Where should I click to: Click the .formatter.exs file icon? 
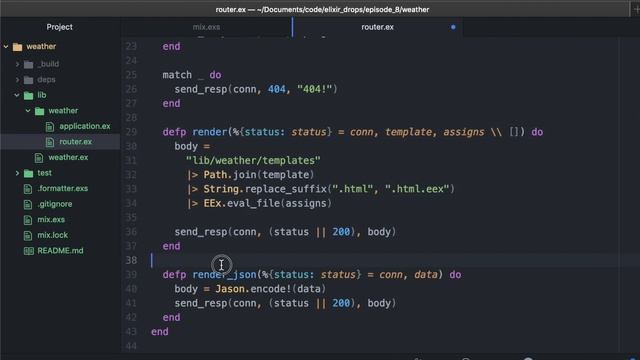(x=28, y=189)
